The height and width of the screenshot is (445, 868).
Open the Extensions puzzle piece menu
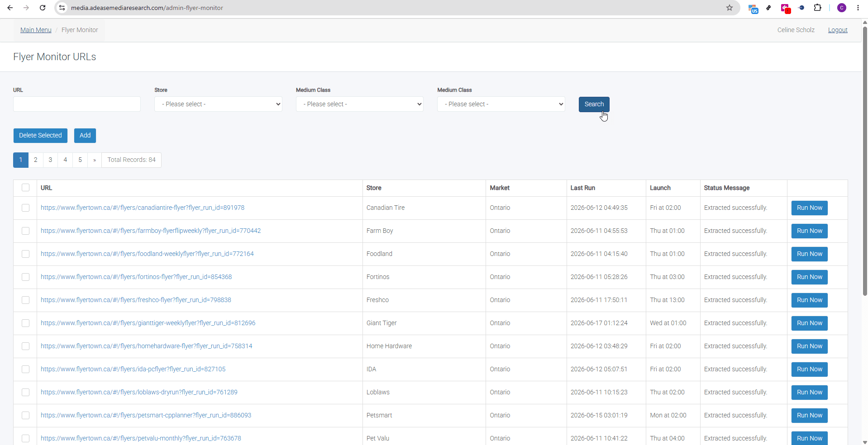(x=817, y=8)
